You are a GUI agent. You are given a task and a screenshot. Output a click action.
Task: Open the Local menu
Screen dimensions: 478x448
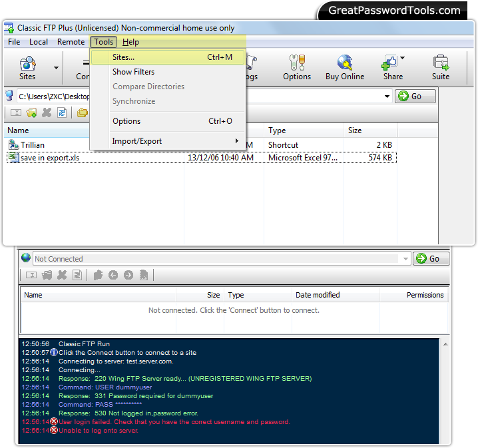39,42
